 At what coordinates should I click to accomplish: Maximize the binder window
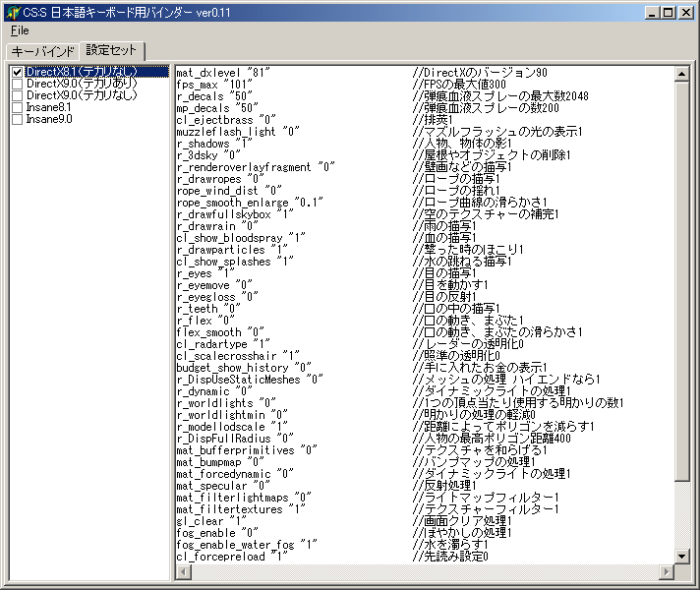point(668,13)
